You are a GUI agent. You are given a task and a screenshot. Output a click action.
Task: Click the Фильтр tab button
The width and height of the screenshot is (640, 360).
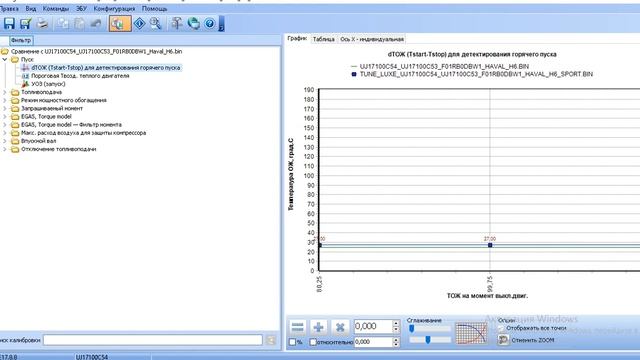21,40
